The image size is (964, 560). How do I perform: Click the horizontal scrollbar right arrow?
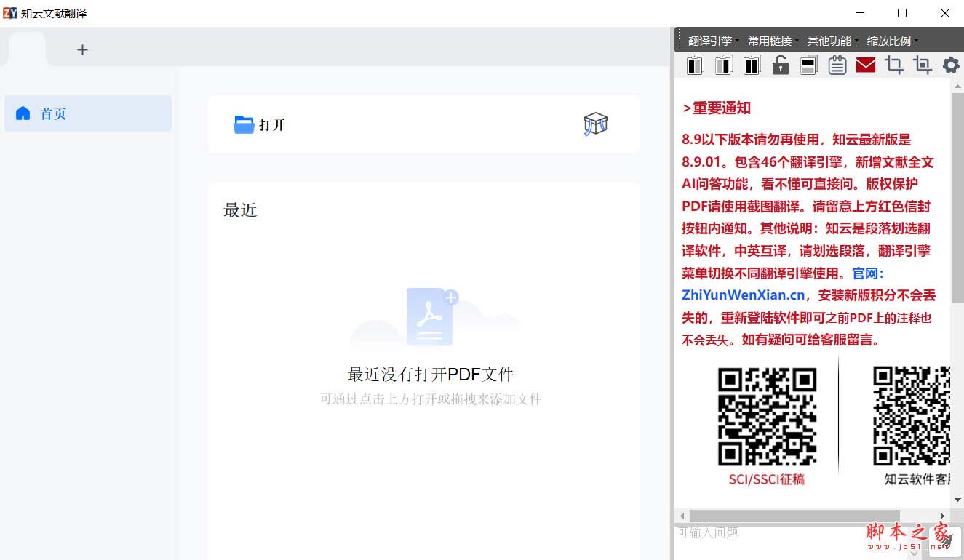click(943, 516)
